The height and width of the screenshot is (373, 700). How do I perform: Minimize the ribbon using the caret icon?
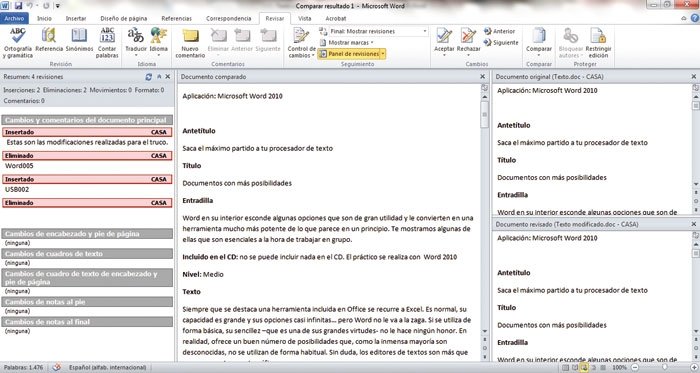point(684,18)
